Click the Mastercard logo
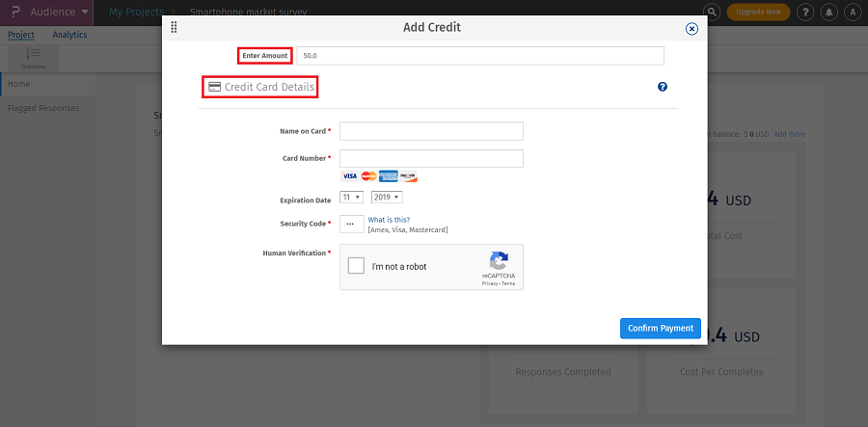The height and width of the screenshot is (427, 868). tap(368, 175)
